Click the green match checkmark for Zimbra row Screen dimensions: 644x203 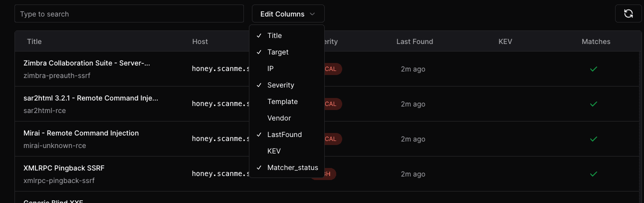pos(594,69)
